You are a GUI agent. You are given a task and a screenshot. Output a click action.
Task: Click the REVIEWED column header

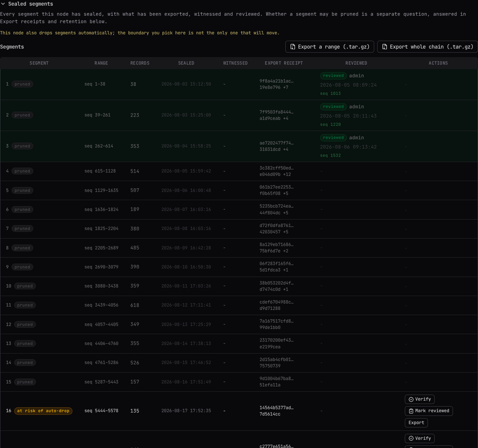coord(356,63)
